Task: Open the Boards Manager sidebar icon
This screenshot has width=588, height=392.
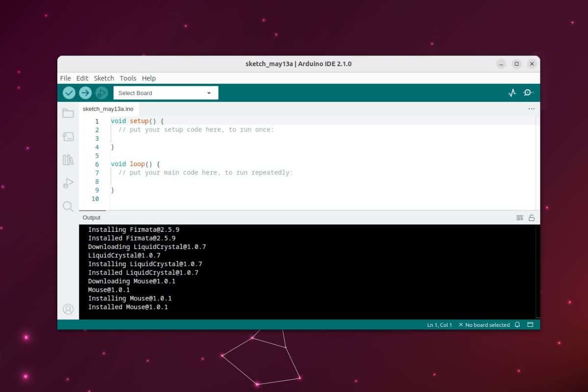Action: coord(68,137)
